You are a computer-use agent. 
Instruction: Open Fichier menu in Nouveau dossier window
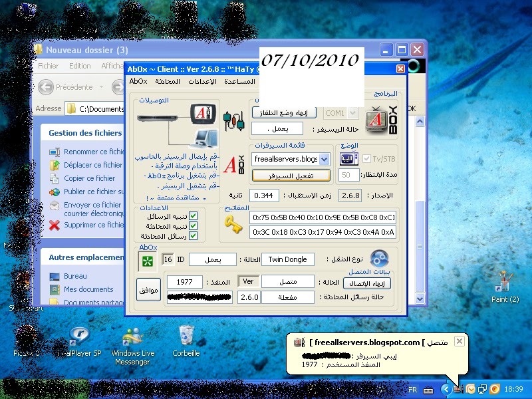pos(48,66)
